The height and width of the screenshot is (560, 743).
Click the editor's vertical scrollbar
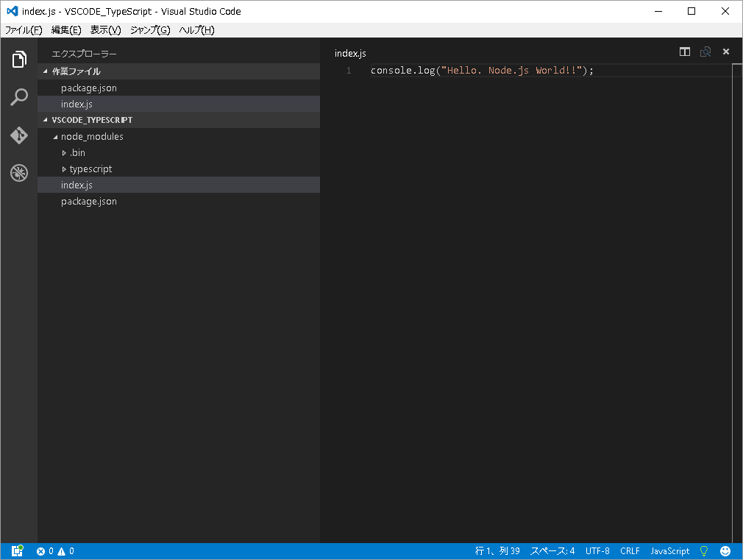click(737, 303)
